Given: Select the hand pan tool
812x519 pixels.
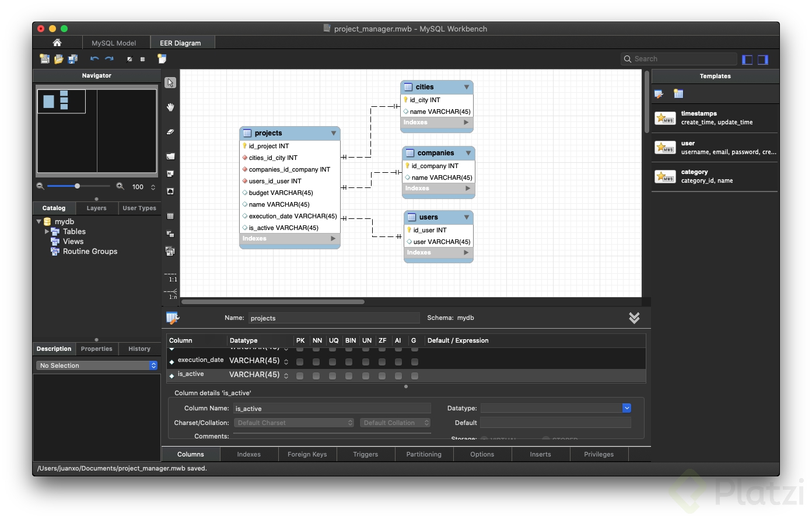Looking at the screenshot, I should click(x=170, y=107).
